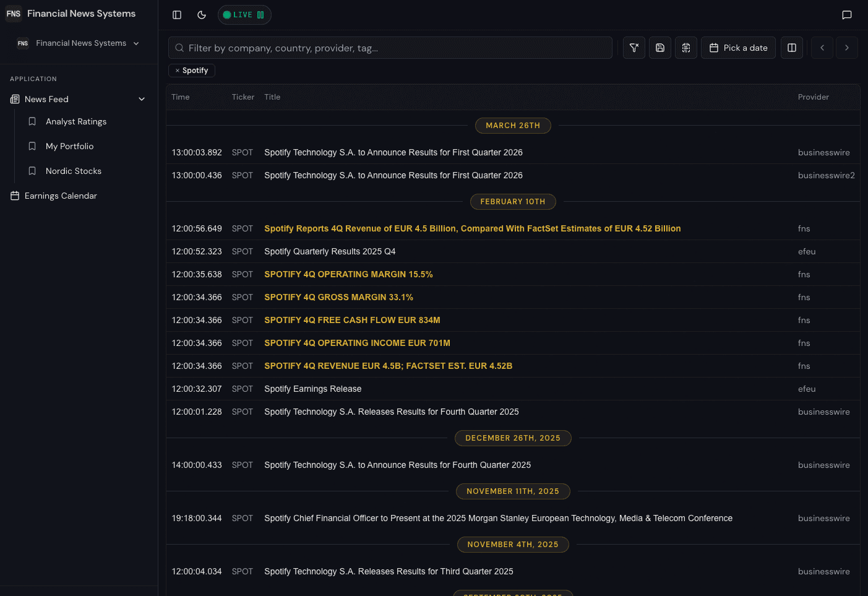868x596 pixels.
Task: Expand the Financial News Systems workspace dropdown
Action: pos(135,43)
